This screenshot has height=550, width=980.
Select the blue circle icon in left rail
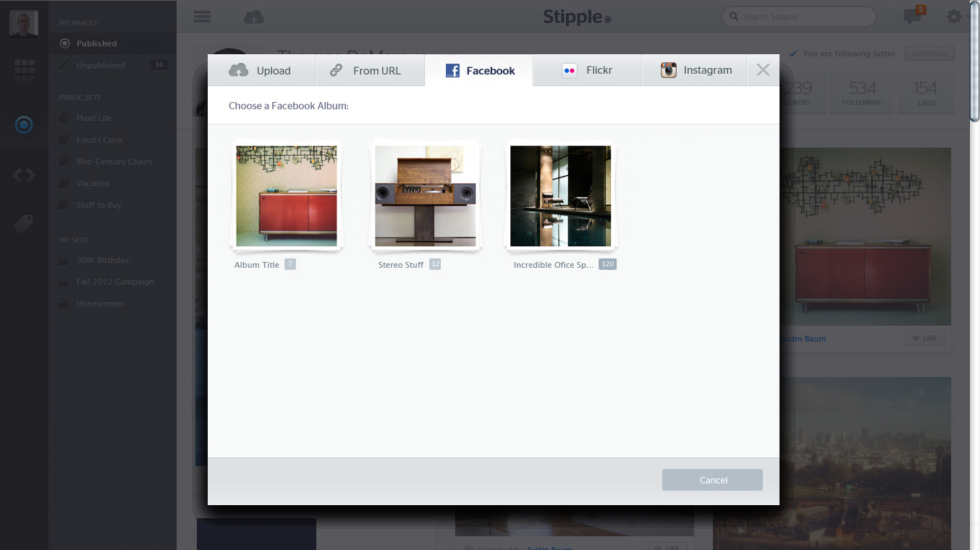click(24, 125)
